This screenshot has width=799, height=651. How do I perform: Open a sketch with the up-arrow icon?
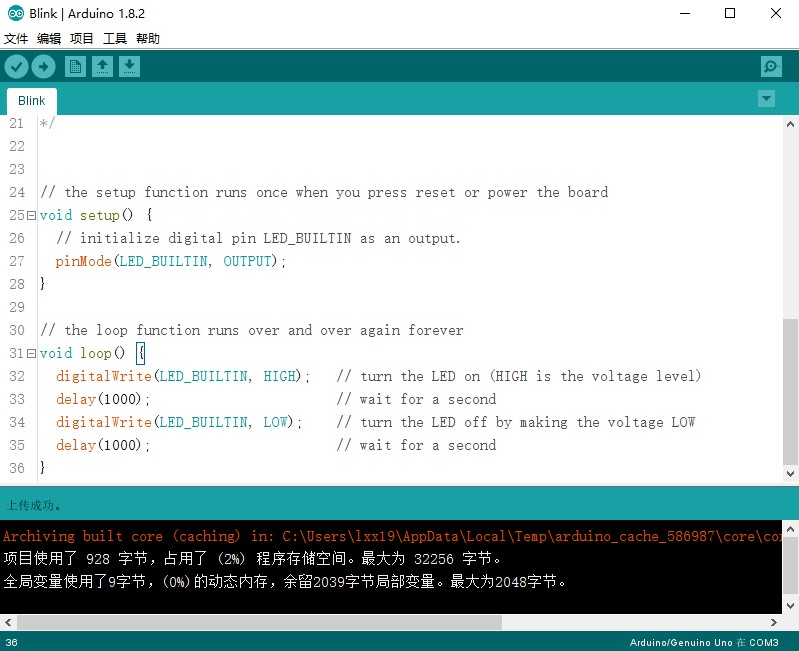[x=102, y=67]
